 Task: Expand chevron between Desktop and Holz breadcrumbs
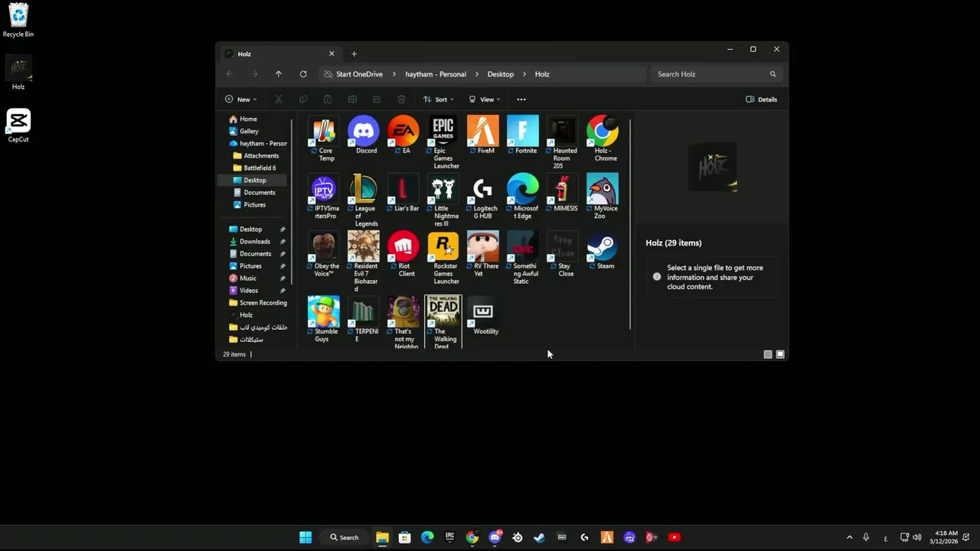point(525,74)
